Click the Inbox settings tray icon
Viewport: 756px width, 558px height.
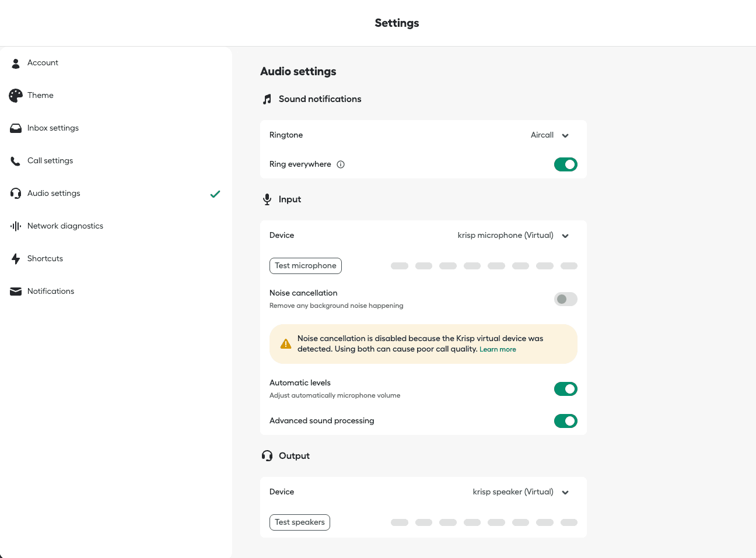click(x=16, y=128)
